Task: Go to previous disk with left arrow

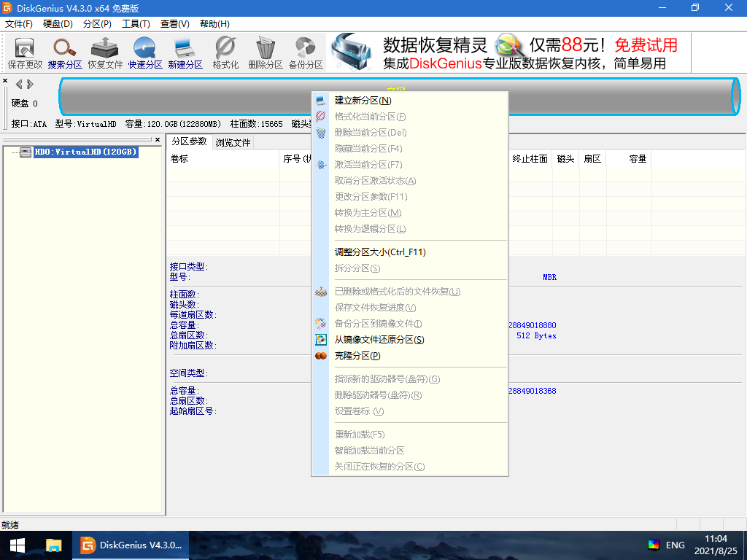Action: (19, 85)
